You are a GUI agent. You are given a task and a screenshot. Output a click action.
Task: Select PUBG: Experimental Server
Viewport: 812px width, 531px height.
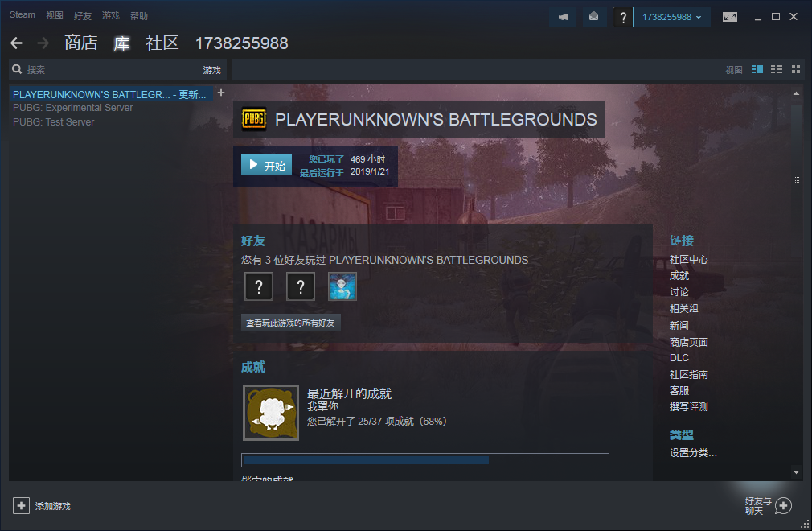(x=72, y=108)
